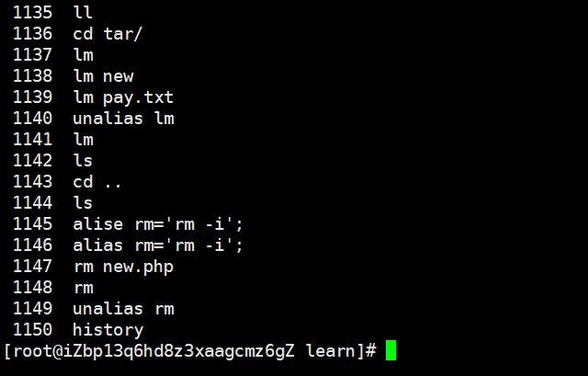Click the 'history' command on line 1150

point(108,330)
